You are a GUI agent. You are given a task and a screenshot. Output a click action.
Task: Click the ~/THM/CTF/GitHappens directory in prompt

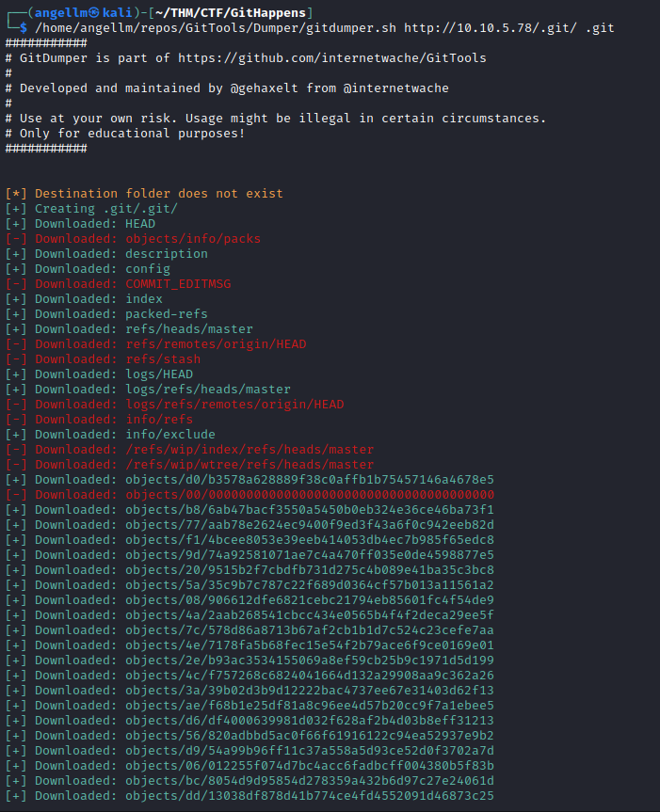point(231,12)
